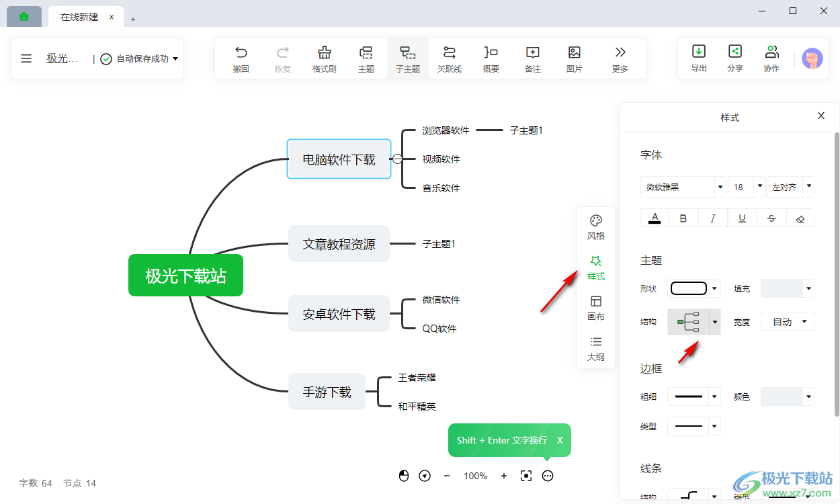The height and width of the screenshot is (504, 840).
Task: Click the current structure layout button
Action: pos(689,322)
